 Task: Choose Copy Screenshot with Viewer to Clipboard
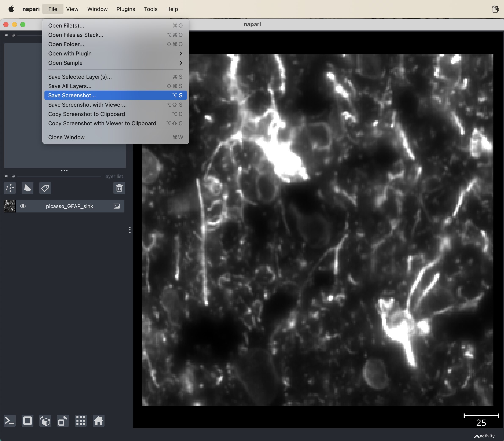(x=116, y=124)
